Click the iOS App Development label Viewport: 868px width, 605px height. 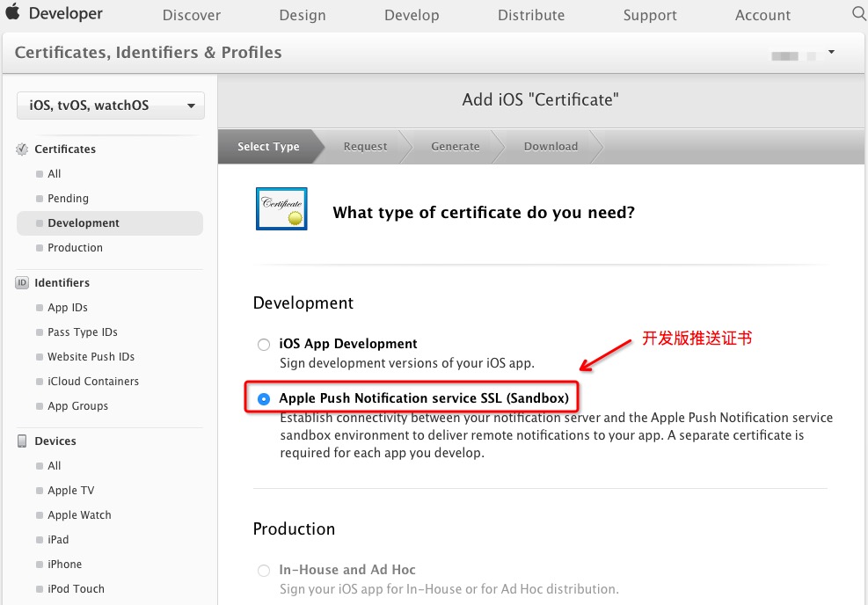pyautogui.click(x=348, y=344)
